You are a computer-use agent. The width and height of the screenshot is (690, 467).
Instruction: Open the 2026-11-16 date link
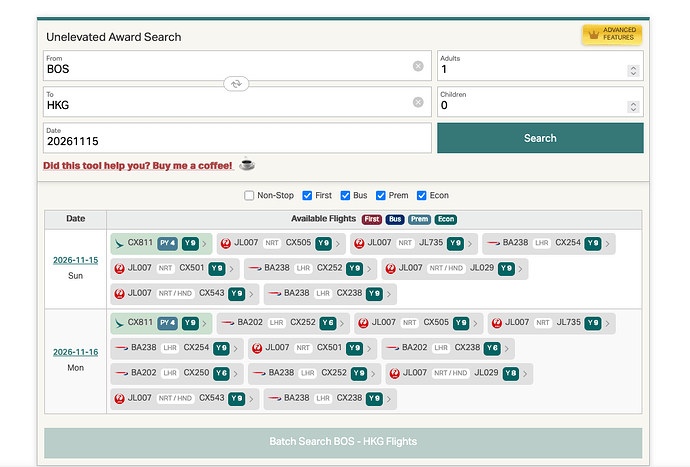click(x=75, y=352)
